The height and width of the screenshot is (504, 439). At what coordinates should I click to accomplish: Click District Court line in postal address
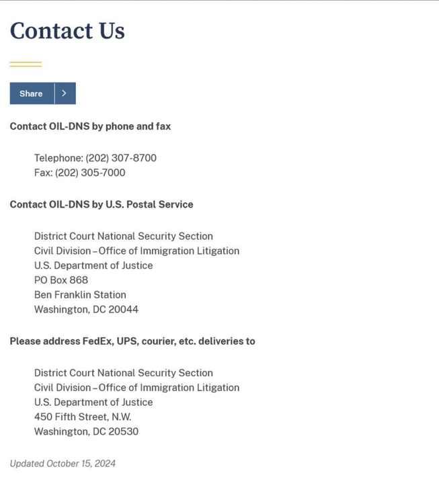tap(124, 237)
